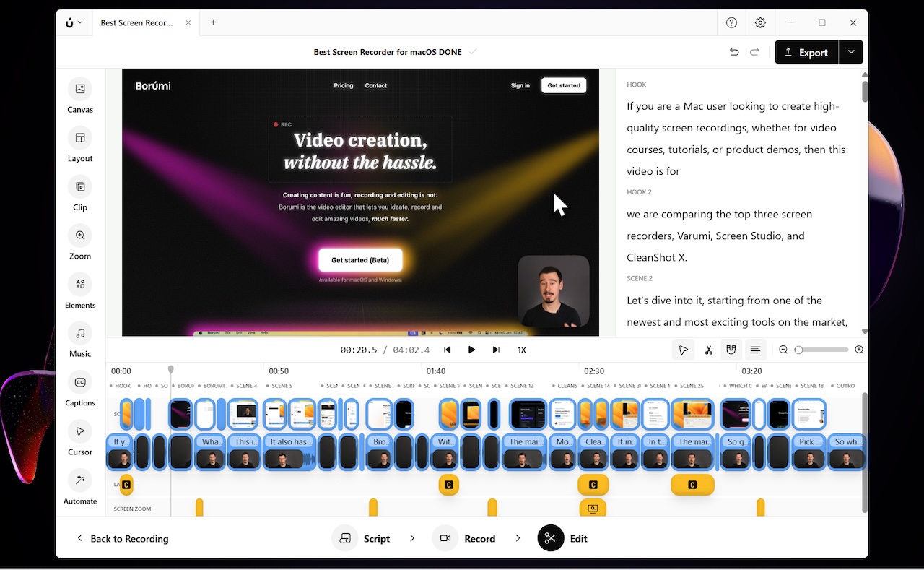This screenshot has height=570, width=924.
Task: Select the SCENE 5 marker label
Action: pos(282,386)
